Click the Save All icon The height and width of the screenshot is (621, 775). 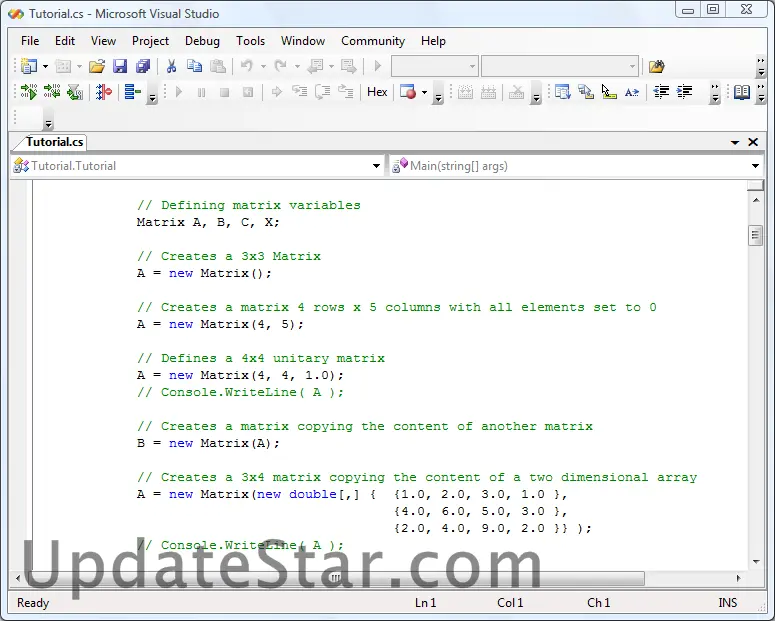click(x=143, y=66)
